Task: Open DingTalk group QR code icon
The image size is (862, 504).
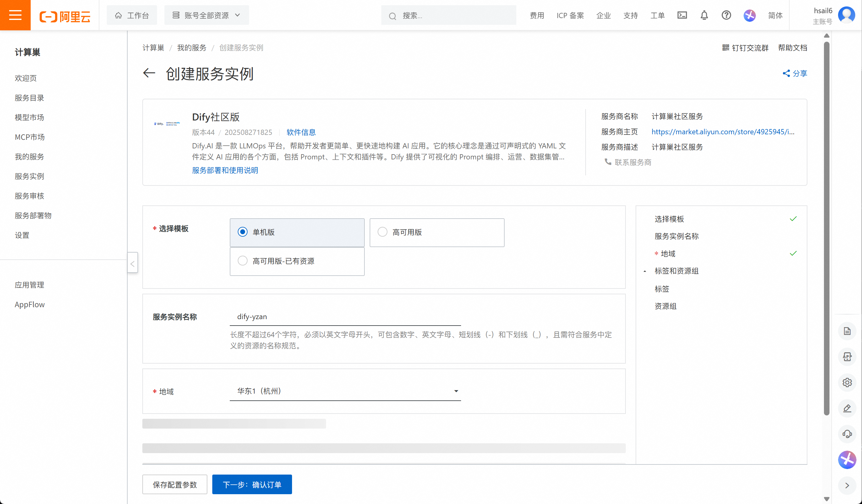Action: pos(725,48)
